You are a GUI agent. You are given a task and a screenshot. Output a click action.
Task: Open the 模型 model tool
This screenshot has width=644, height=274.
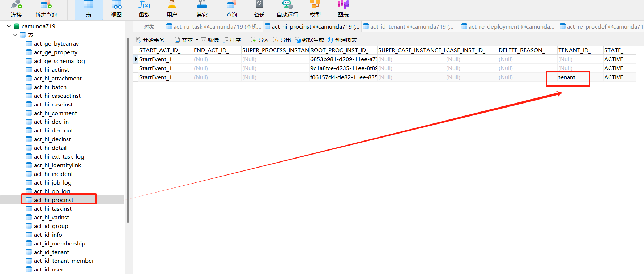(315, 9)
